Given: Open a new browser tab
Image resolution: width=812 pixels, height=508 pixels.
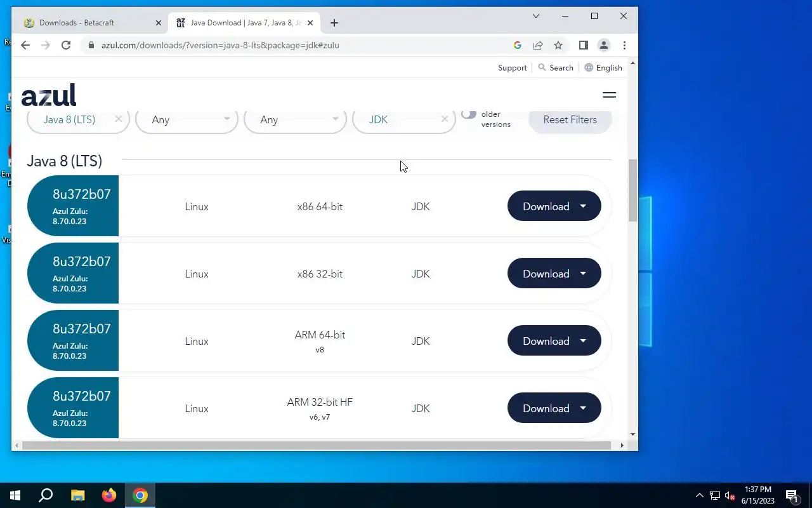Looking at the screenshot, I should coord(334,23).
